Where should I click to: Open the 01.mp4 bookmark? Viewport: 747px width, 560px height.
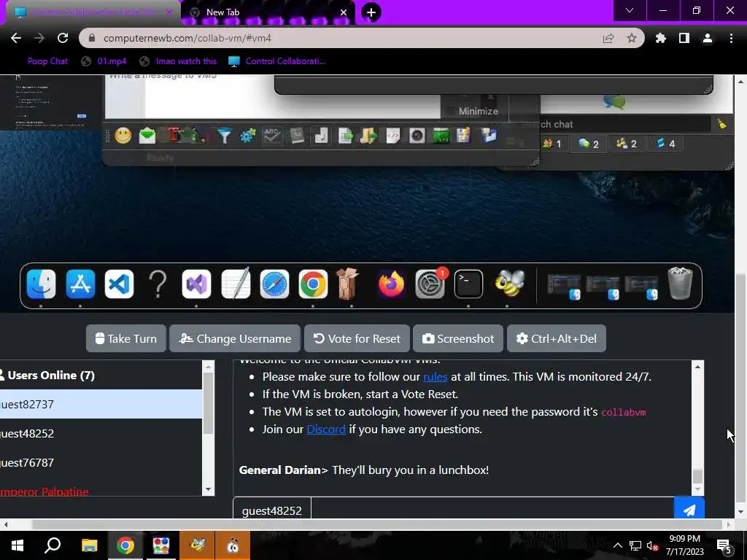coord(104,61)
